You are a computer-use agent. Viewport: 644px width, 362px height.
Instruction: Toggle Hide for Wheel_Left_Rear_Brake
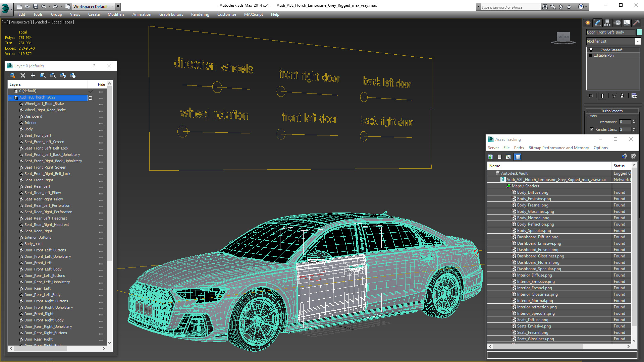101,104
